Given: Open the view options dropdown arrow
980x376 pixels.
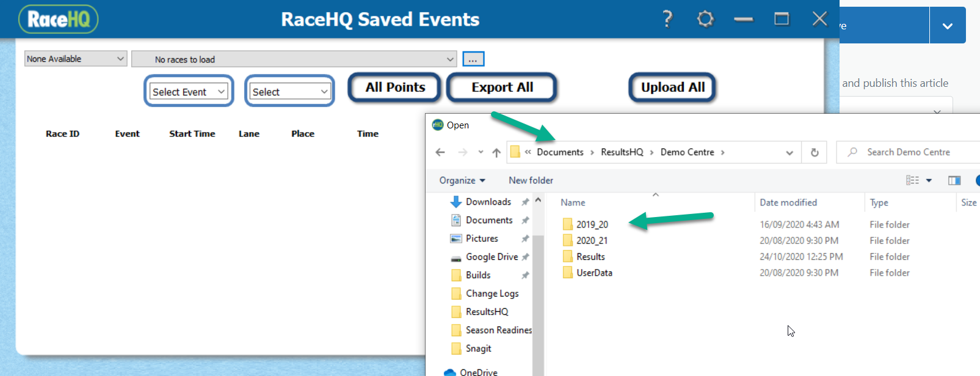Looking at the screenshot, I should [929, 180].
